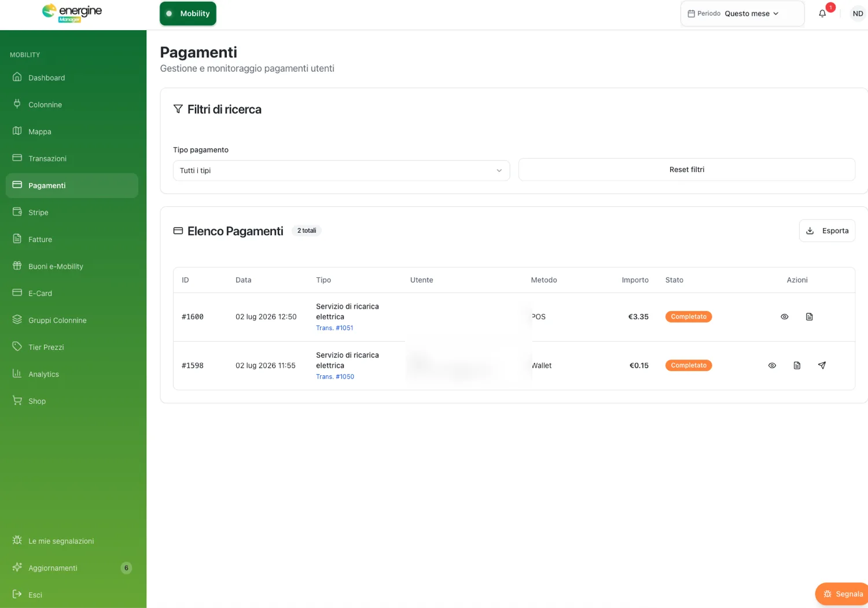Click the Wallet method cell

[x=542, y=365]
